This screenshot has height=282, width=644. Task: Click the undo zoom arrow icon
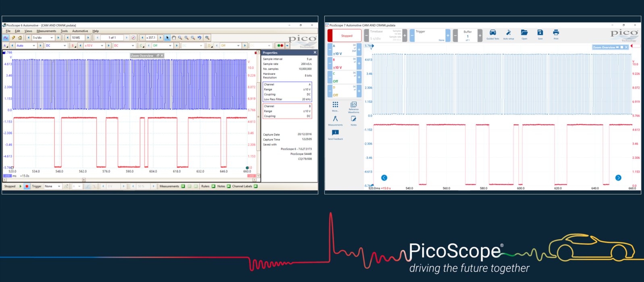click(199, 38)
